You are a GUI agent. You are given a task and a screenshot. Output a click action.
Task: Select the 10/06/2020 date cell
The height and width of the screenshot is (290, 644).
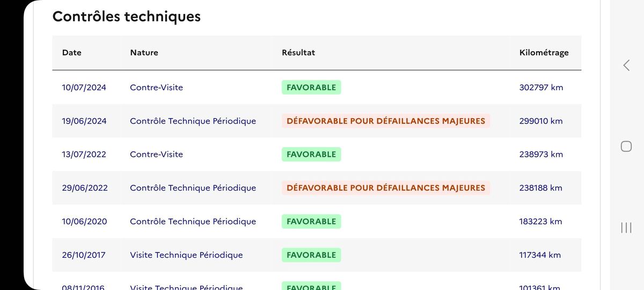[x=84, y=221]
